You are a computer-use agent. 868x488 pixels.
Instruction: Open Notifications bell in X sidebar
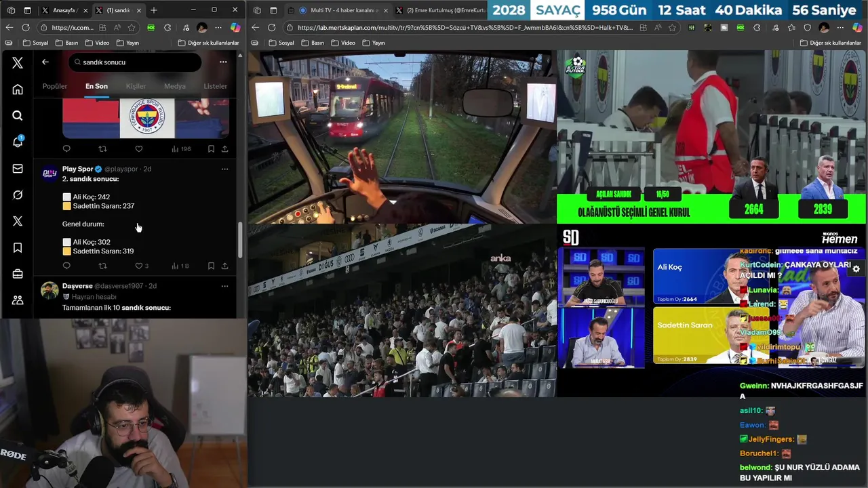pyautogui.click(x=18, y=142)
